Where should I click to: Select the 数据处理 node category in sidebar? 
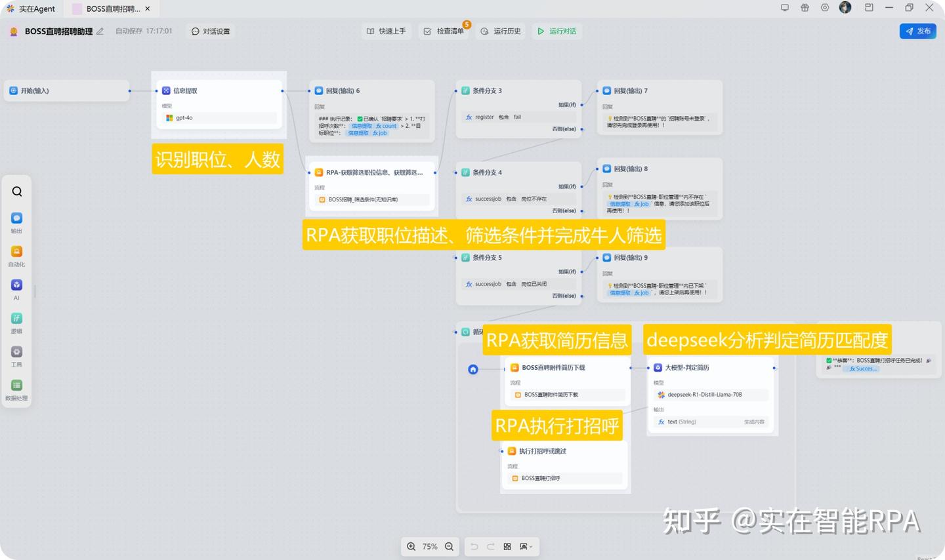click(16, 390)
